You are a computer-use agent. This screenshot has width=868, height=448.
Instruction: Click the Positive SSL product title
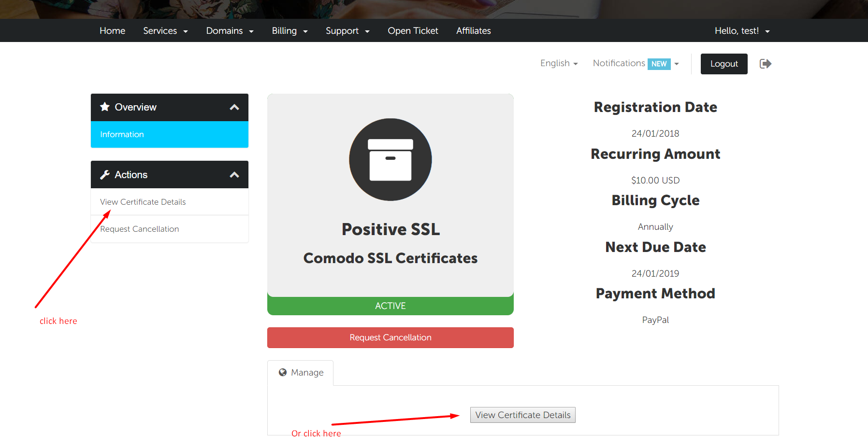pos(391,229)
